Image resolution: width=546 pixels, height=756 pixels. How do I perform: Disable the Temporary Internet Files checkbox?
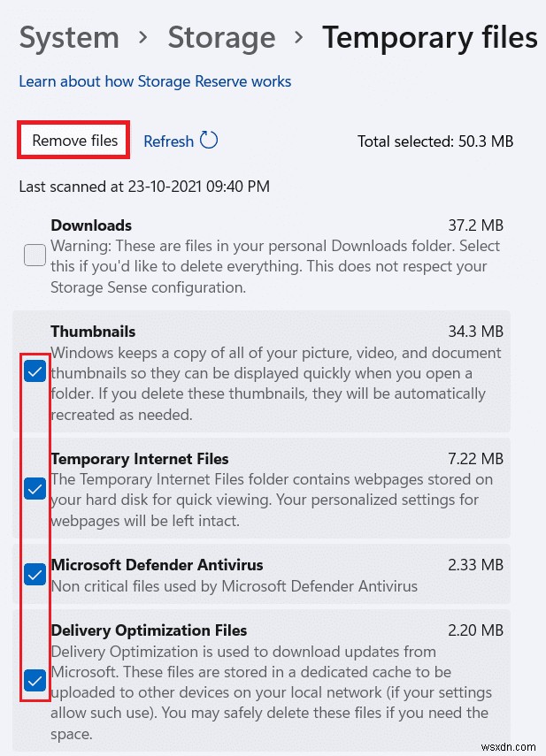pos(35,488)
